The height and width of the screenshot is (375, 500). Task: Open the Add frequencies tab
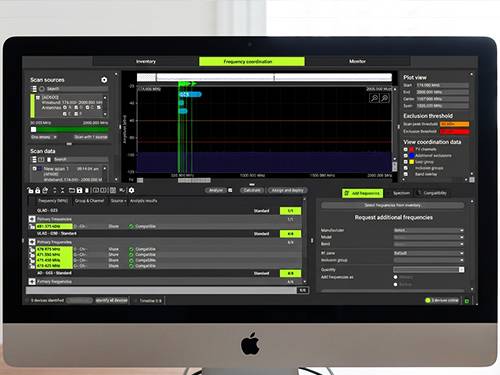click(362, 193)
